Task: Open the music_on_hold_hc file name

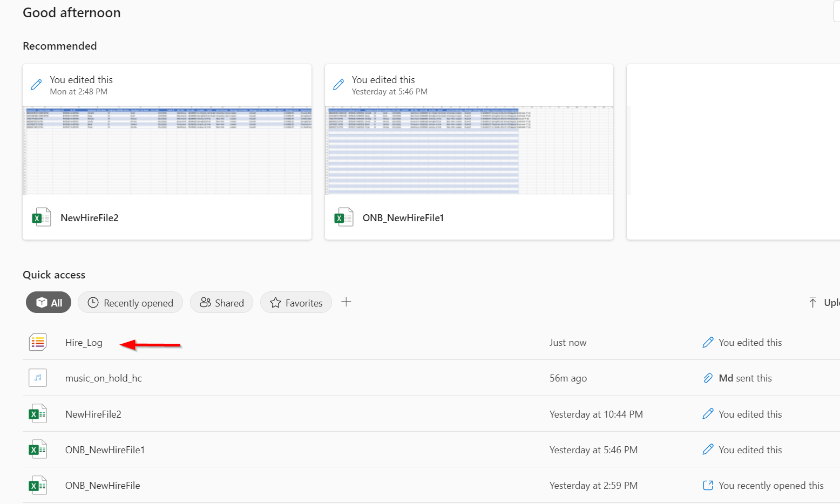Action: pos(104,378)
